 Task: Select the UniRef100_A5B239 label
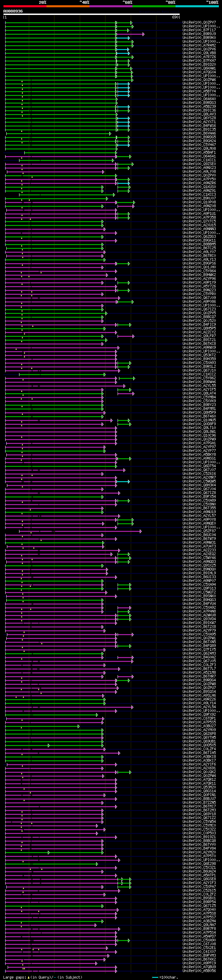pos(199,106)
